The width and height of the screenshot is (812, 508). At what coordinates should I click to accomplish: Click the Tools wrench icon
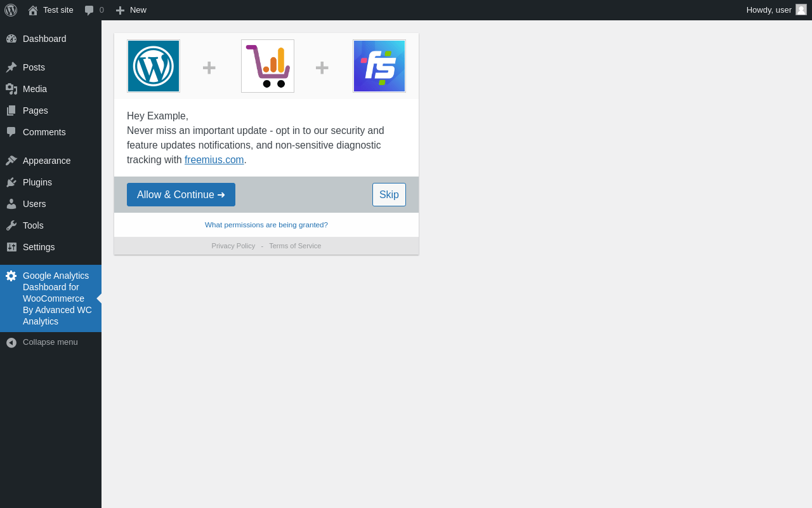(x=11, y=225)
